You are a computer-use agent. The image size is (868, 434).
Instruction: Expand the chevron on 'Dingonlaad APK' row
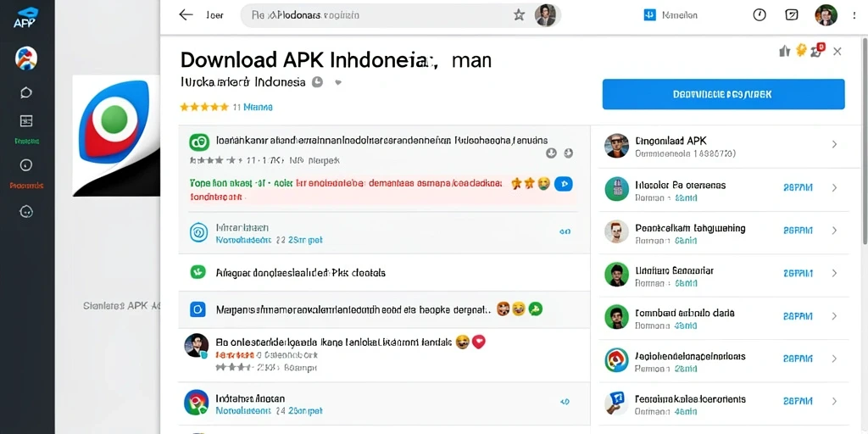tap(834, 144)
